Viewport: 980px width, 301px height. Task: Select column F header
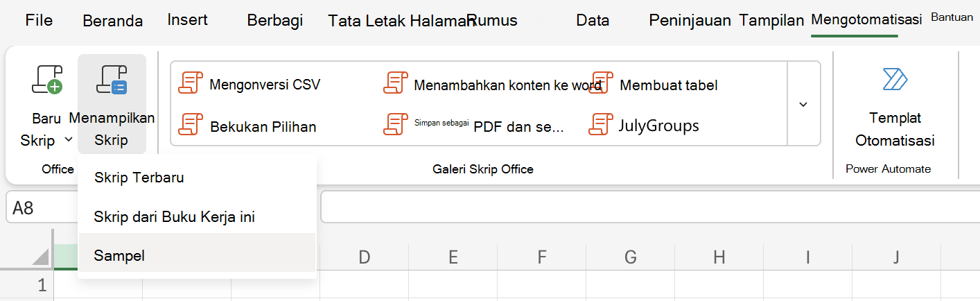(x=541, y=257)
